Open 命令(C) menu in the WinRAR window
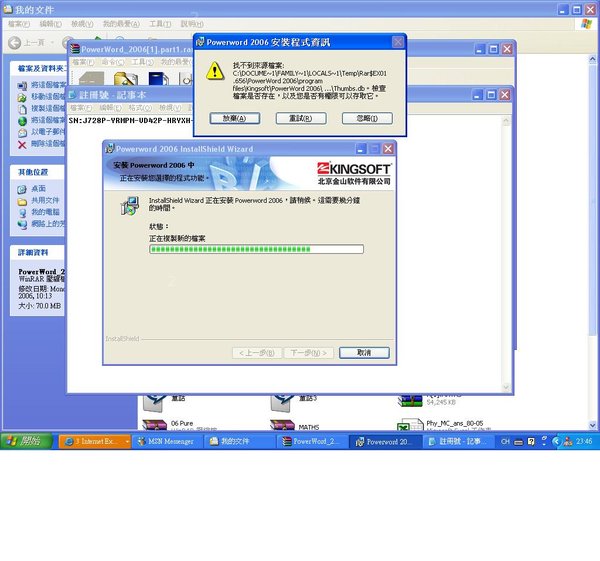The height and width of the screenshot is (561, 600). 113,62
